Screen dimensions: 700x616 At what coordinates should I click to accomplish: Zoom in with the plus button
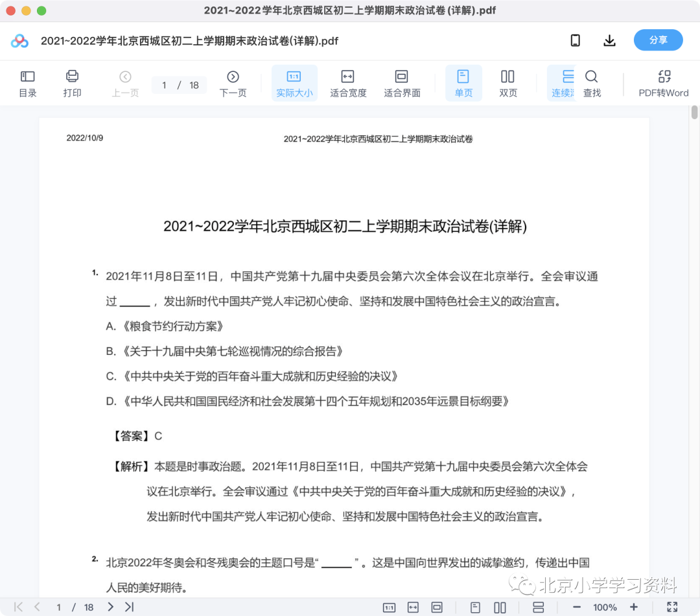(x=633, y=607)
